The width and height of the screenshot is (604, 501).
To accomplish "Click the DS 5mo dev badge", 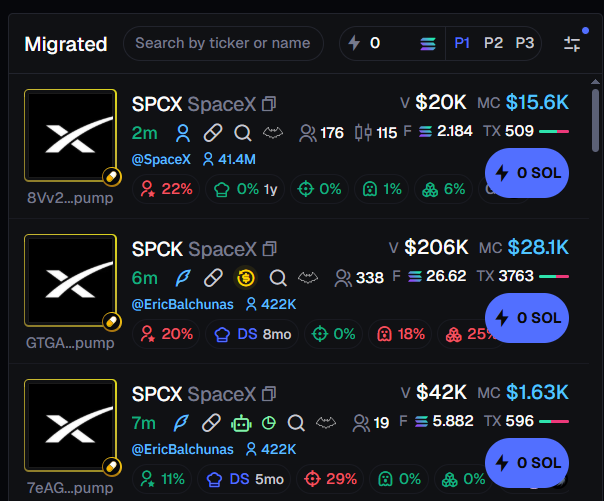I will point(244,479).
